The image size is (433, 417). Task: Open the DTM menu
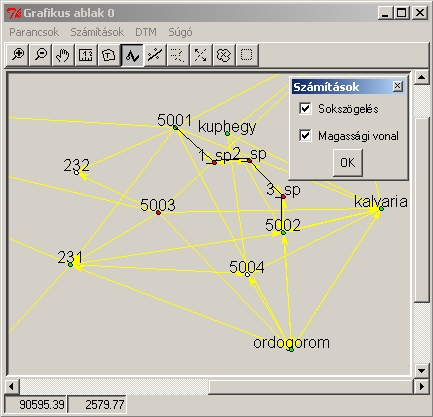coord(146,32)
